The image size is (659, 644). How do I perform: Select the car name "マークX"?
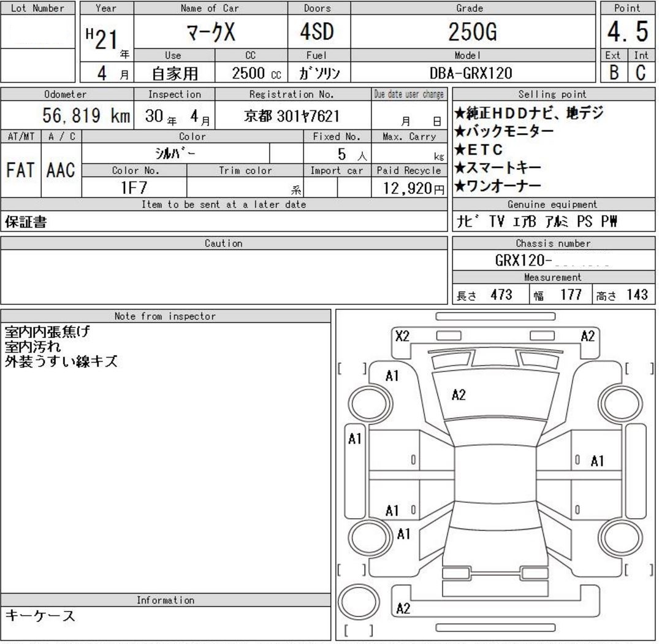211,33
